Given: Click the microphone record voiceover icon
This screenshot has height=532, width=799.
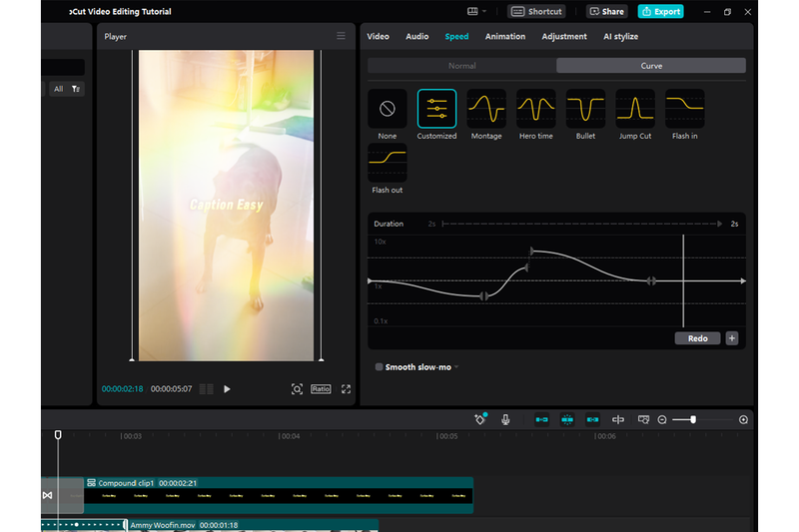Looking at the screenshot, I should click(506, 420).
